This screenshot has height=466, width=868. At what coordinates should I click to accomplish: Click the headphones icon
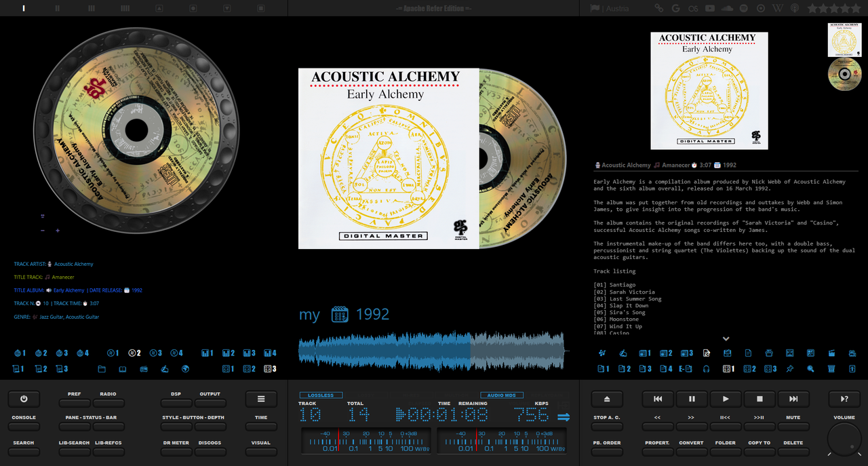[x=707, y=369]
